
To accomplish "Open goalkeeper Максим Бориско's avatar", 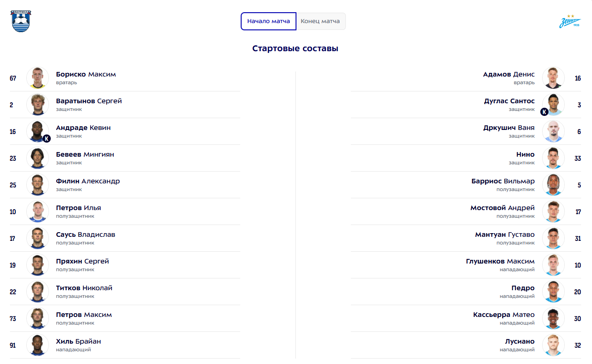I will (x=38, y=78).
